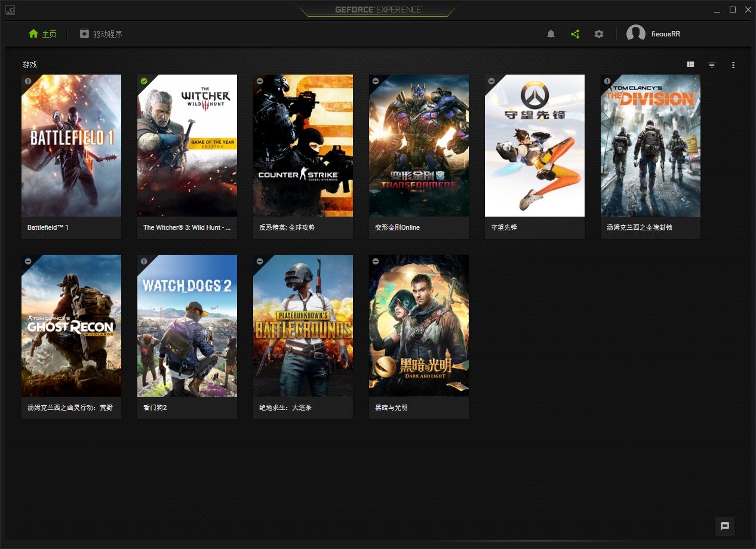
Task: Click the green check badge on The Witcher 3
Action: pos(143,81)
